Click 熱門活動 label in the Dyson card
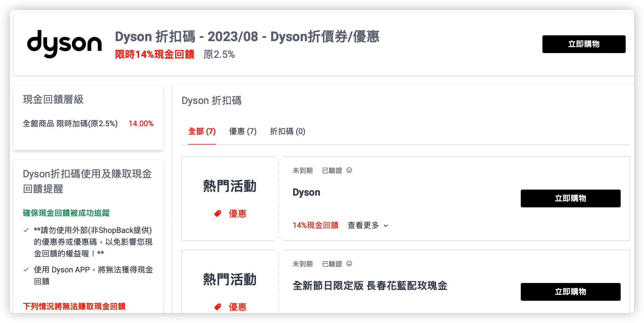This screenshot has height=323, width=644. pyautogui.click(x=230, y=186)
